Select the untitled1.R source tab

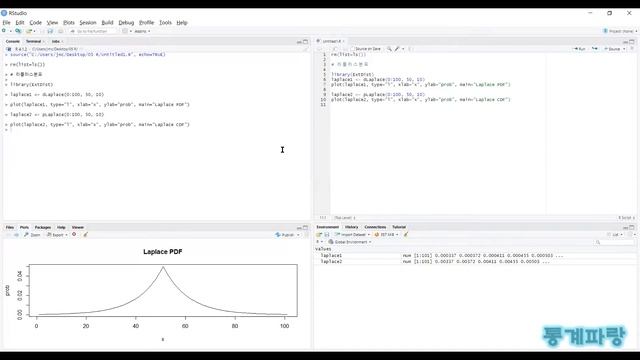[x=331, y=41]
